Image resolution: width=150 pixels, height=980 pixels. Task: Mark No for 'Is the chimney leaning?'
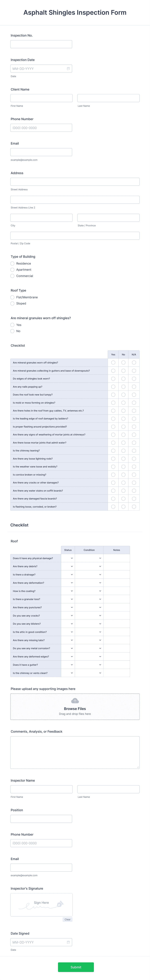[x=123, y=450]
